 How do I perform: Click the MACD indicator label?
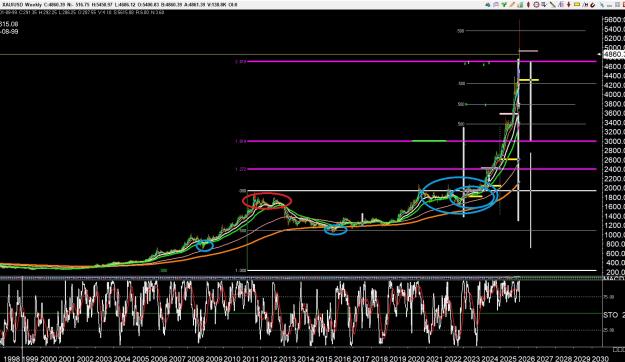click(x=614, y=277)
